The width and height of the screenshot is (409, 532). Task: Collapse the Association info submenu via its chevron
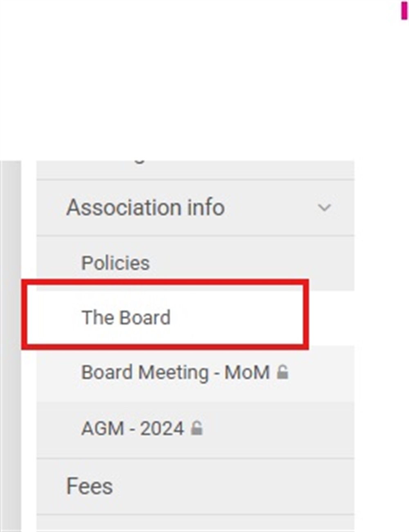pyautogui.click(x=324, y=207)
